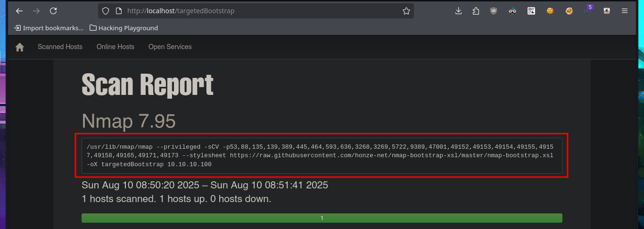Click the goggles-face extension icon
644x229 pixels.
512,11
